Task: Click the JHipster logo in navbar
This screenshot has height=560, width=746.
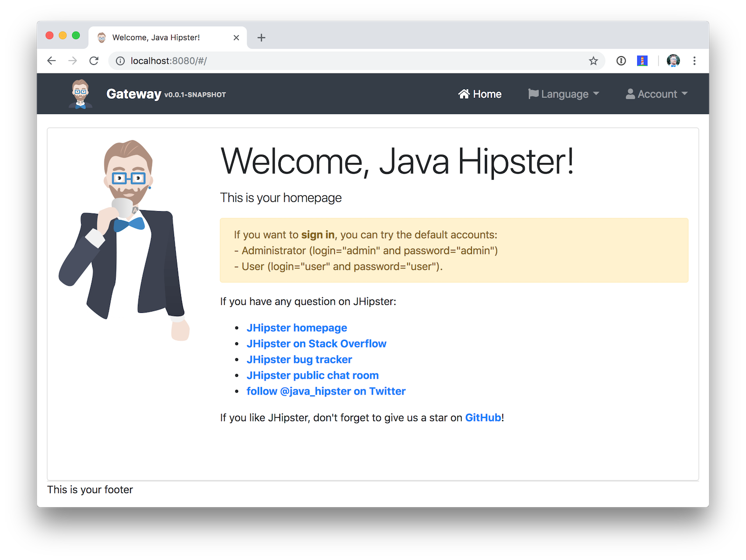Action: [x=81, y=94]
